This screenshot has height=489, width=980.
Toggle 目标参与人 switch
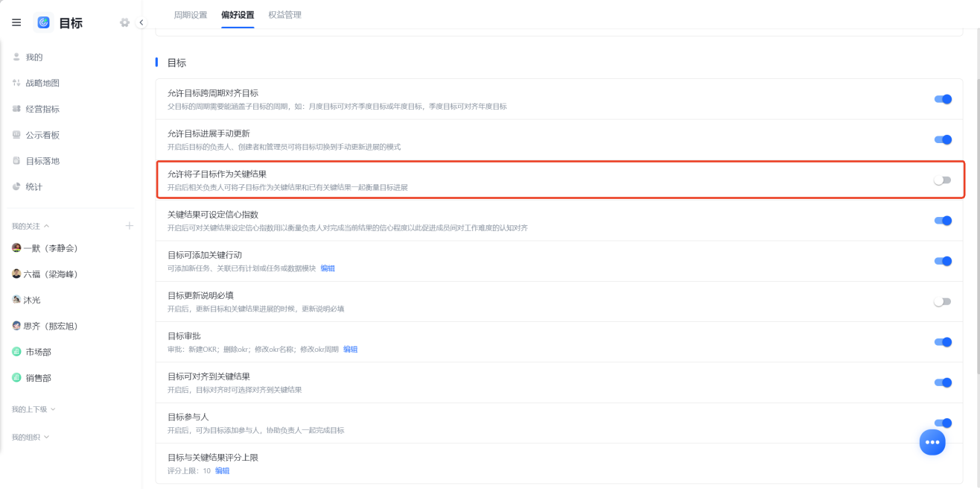pyautogui.click(x=943, y=423)
